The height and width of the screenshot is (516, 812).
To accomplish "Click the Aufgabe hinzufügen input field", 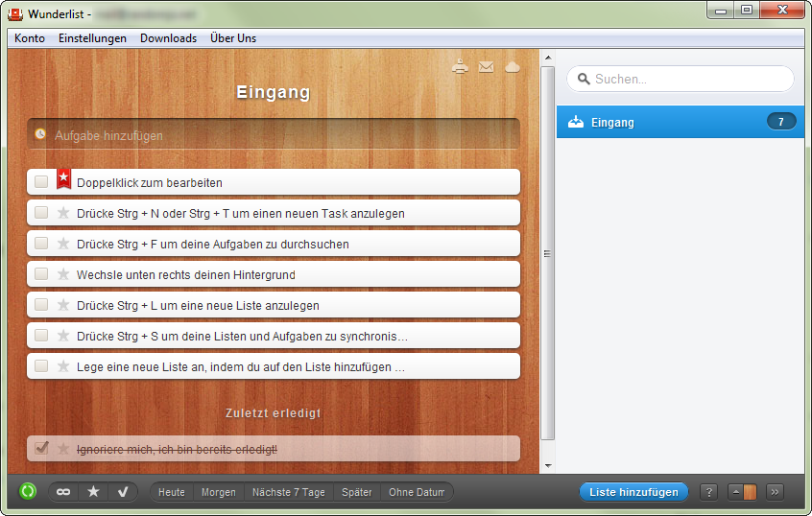I will 274,134.
